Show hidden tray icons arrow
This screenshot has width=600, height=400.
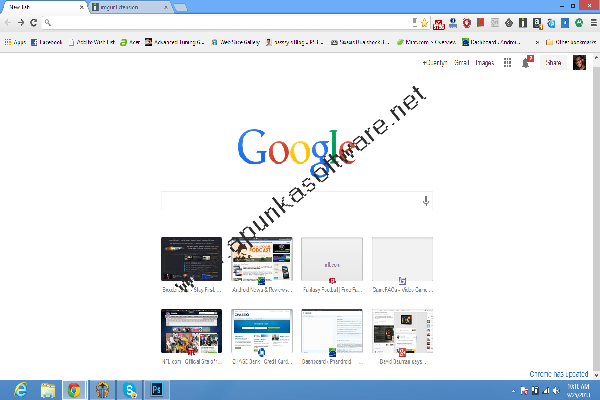click(514, 391)
